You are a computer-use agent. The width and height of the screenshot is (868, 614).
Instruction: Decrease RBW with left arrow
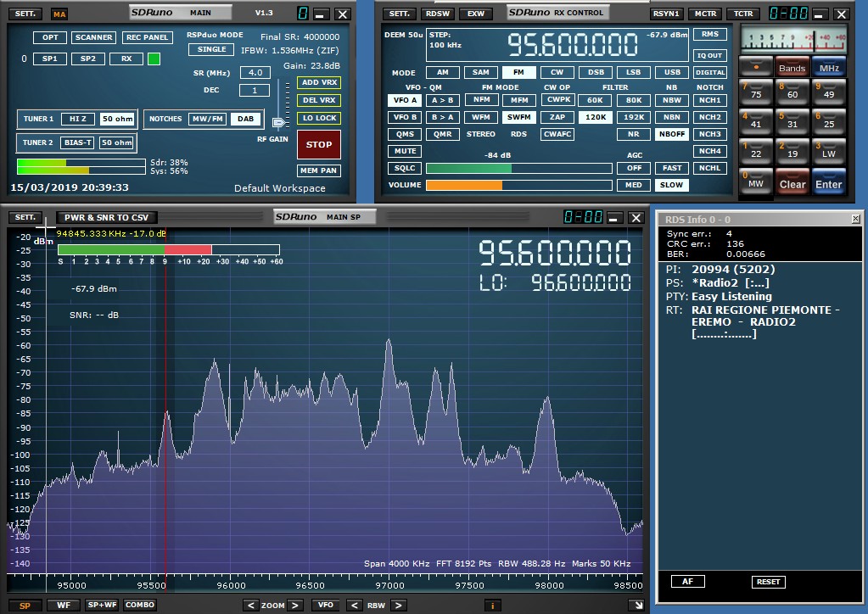[355, 606]
